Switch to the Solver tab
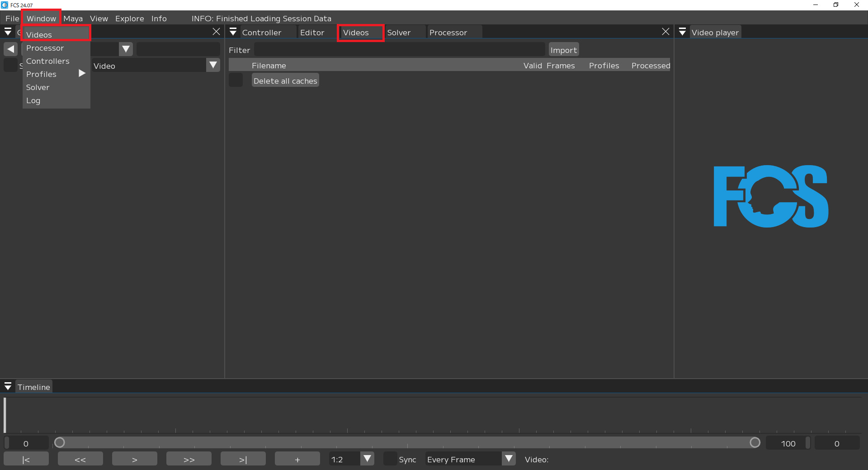The image size is (868, 470). coord(399,33)
